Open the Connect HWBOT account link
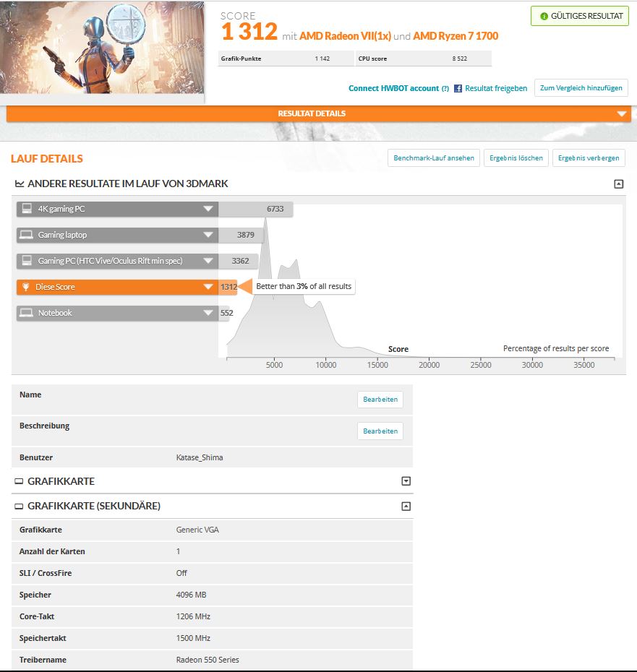The image size is (637, 672). click(x=393, y=88)
